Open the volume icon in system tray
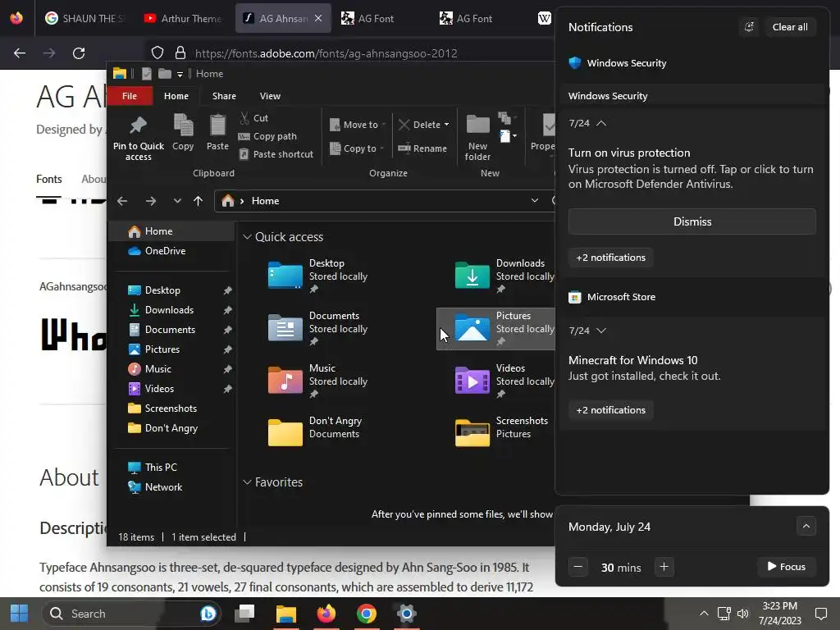 [743, 614]
